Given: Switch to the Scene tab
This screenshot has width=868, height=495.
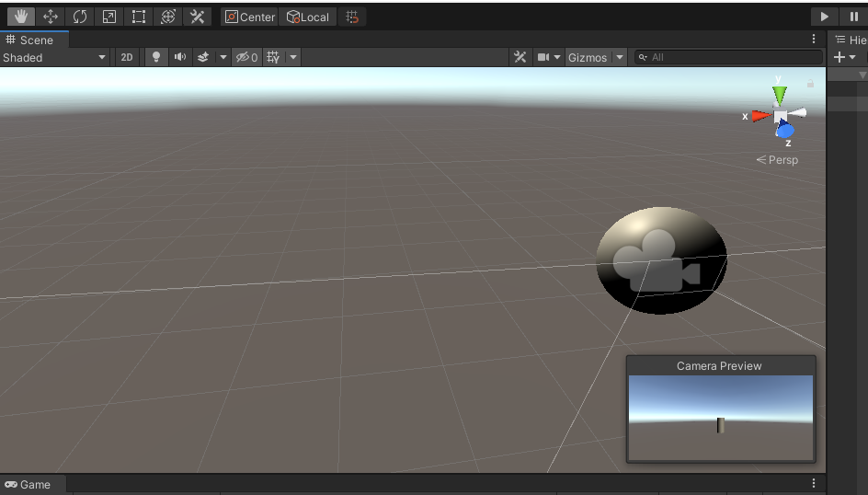Looking at the screenshot, I should [34, 40].
